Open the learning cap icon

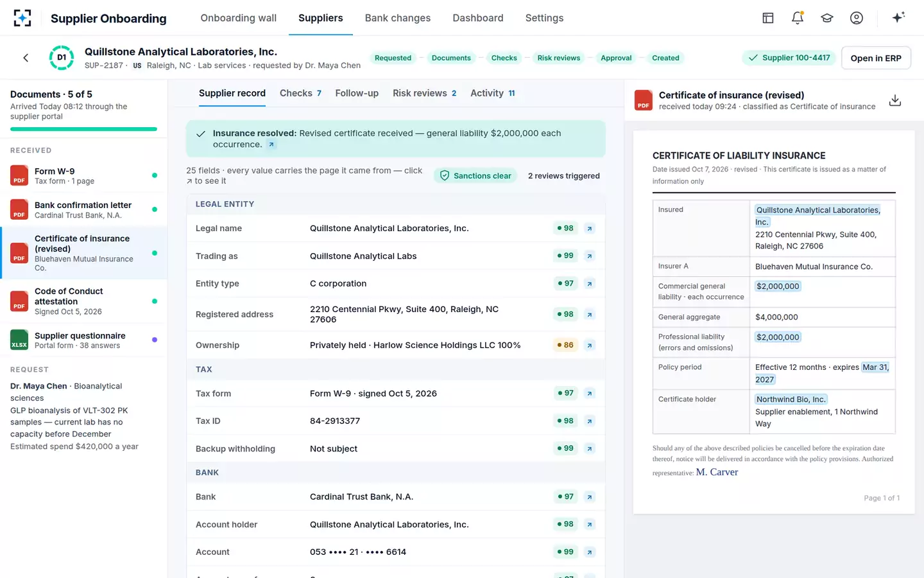point(827,18)
